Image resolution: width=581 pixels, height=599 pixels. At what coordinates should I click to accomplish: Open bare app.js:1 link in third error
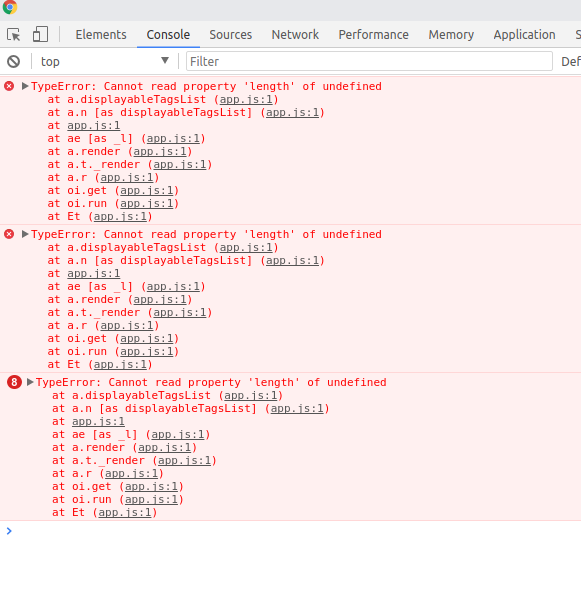(x=98, y=421)
